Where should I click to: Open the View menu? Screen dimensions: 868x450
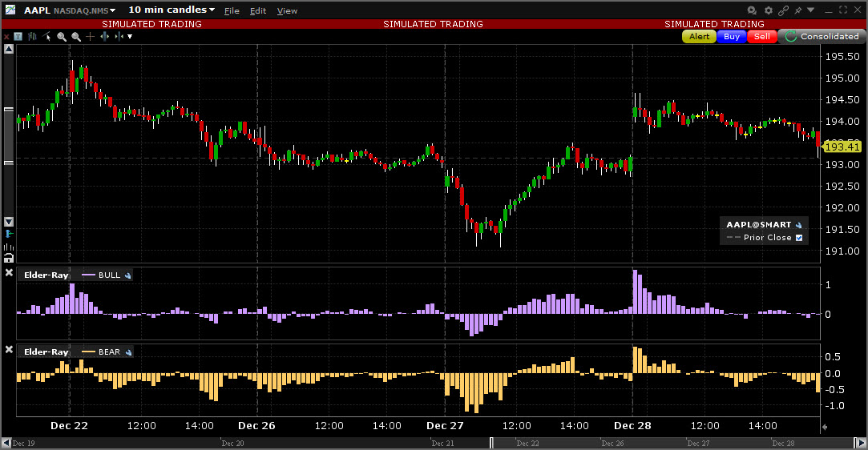tap(287, 10)
